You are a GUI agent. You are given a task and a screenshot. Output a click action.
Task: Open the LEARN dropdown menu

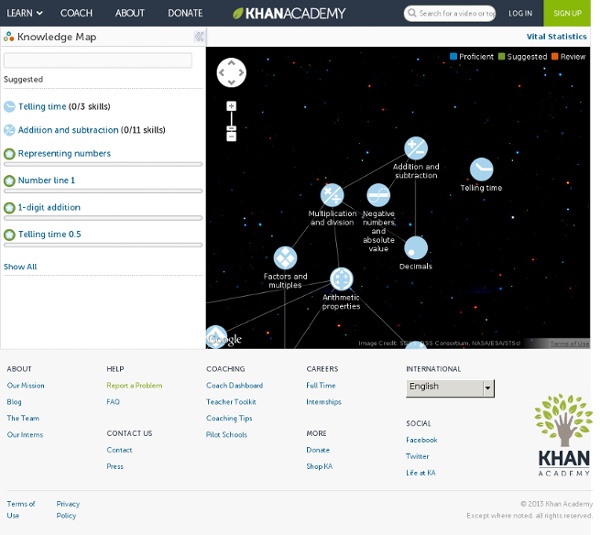(25, 13)
